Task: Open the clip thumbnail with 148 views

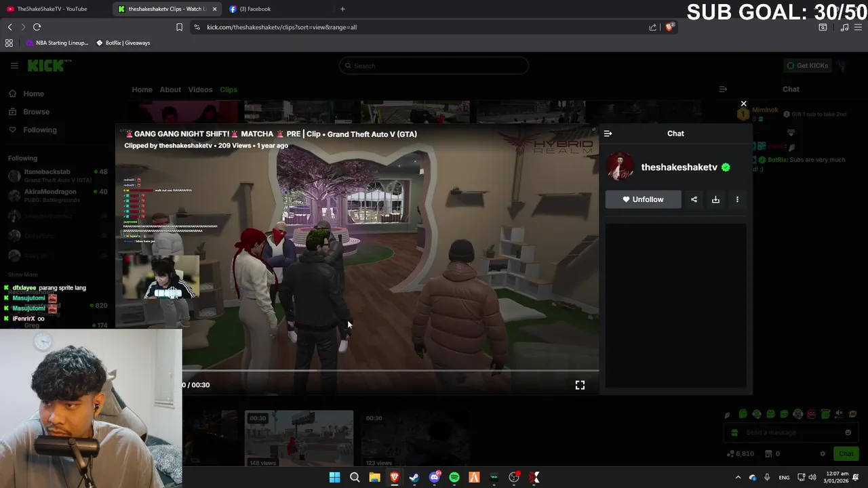Action: [x=299, y=439]
